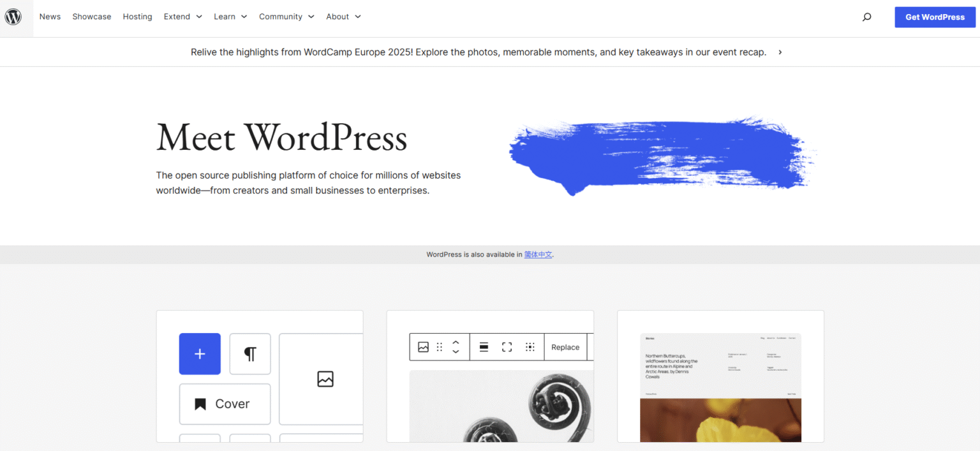Click the arrow after event recap banner
980x451 pixels.
[780, 52]
